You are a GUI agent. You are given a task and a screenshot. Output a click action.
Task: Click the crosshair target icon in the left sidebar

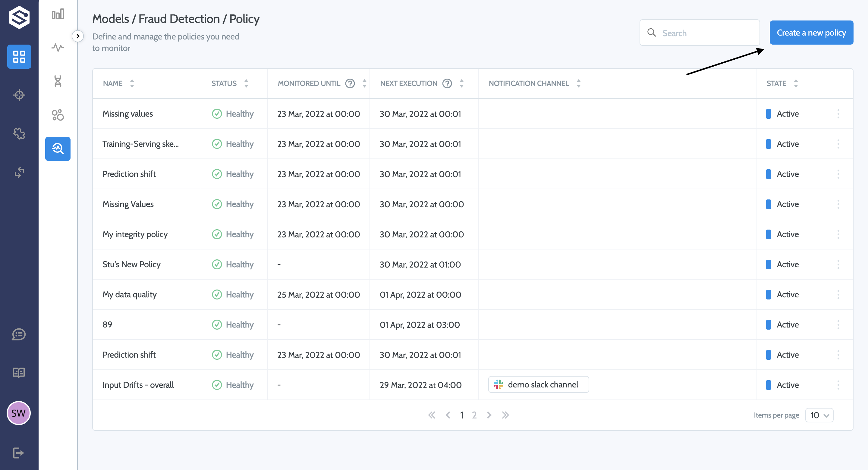(19, 95)
